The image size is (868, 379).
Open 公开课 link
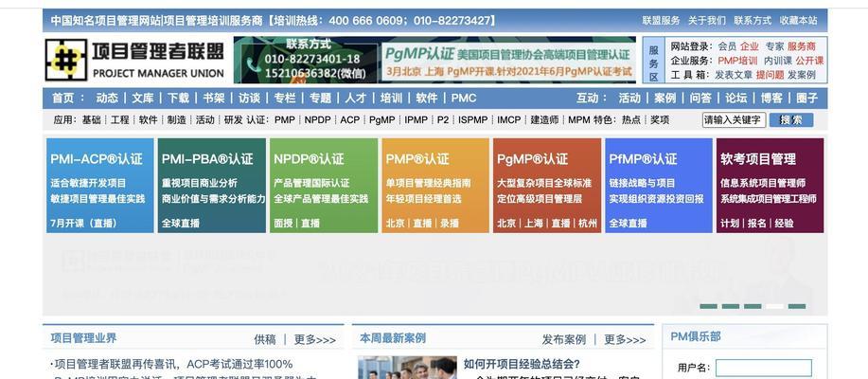[809, 61]
